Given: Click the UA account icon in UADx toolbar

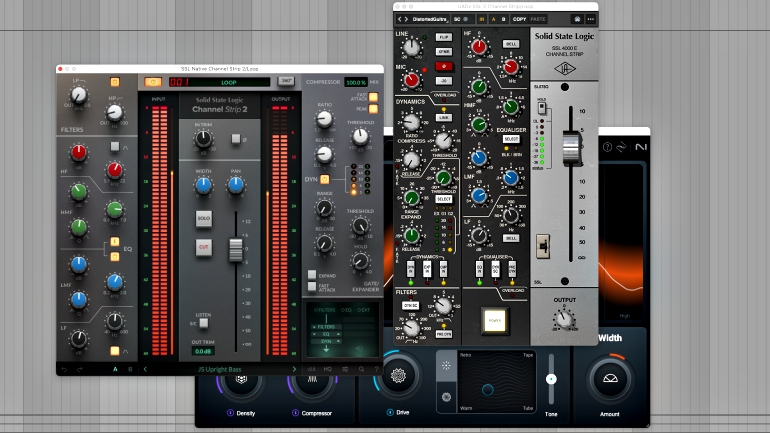Looking at the screenshot, I should [x=578, y=19].
